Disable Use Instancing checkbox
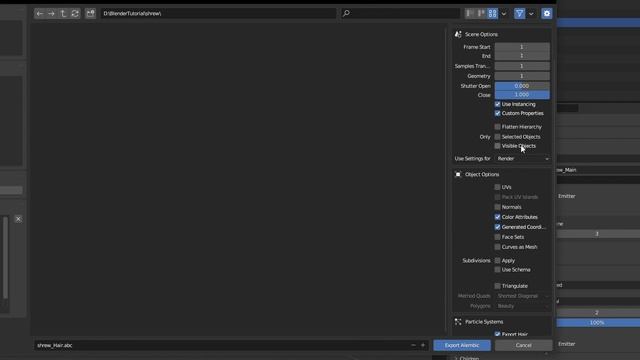The width and height of the screenshot is (640, 360). pos(497,104)
